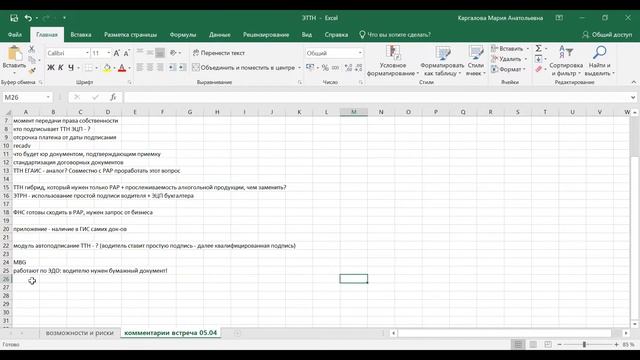Expand 'Стили ячеек' dropdown
The image size is (640, 360).
pos(476,61)
